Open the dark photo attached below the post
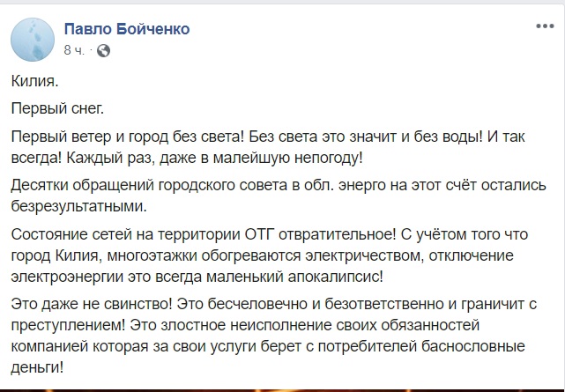 coord(282,390)
